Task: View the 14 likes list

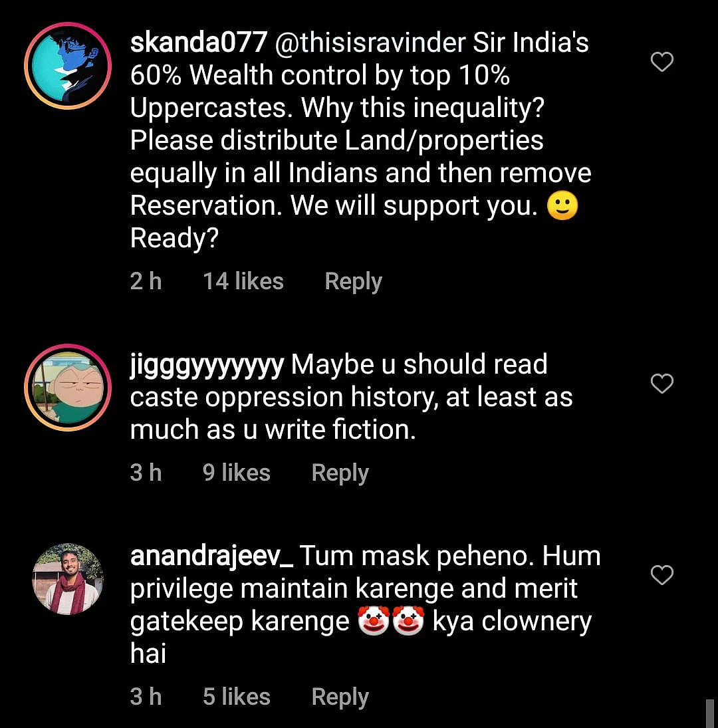Action: tap(243, 281)
